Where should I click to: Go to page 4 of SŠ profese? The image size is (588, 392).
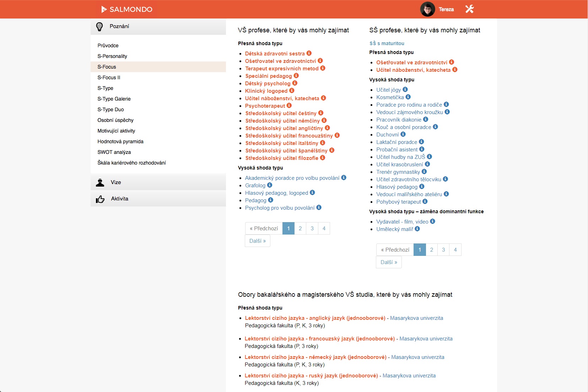pyautogui.click(x=455, y=250)
